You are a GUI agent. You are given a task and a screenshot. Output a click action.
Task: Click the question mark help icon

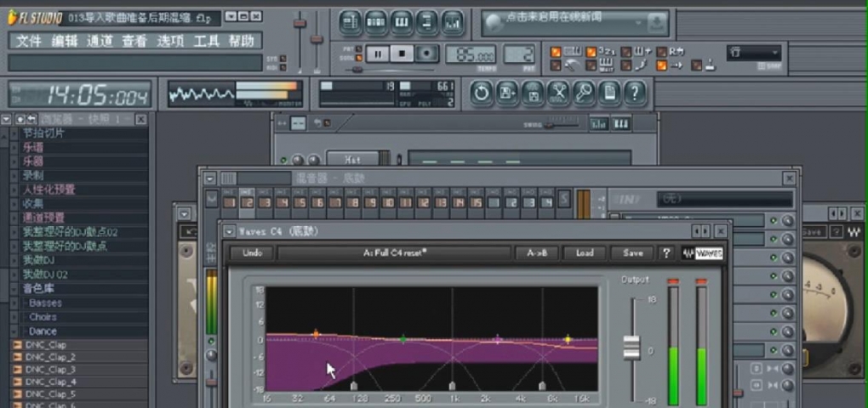pos(636,93)
